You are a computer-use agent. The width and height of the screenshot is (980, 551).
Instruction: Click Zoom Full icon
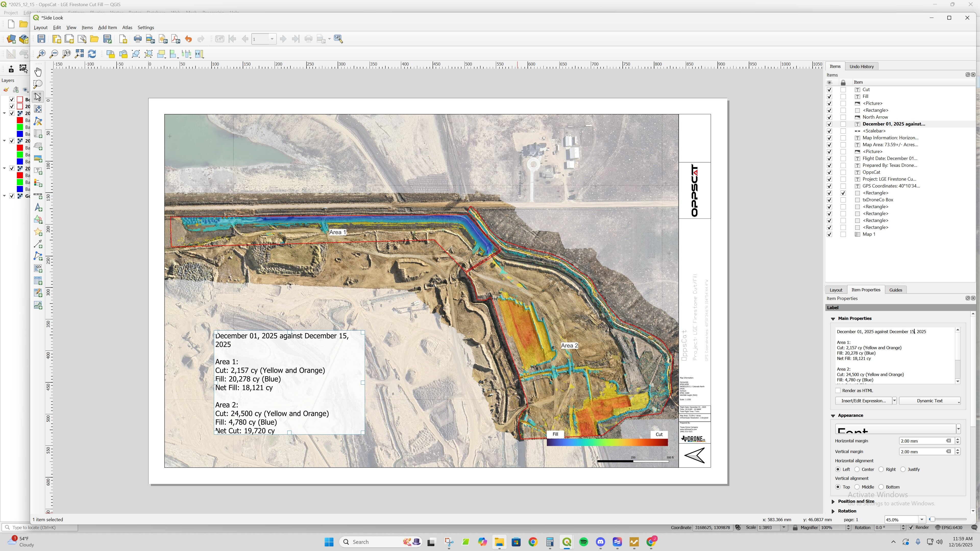(79, 54)
